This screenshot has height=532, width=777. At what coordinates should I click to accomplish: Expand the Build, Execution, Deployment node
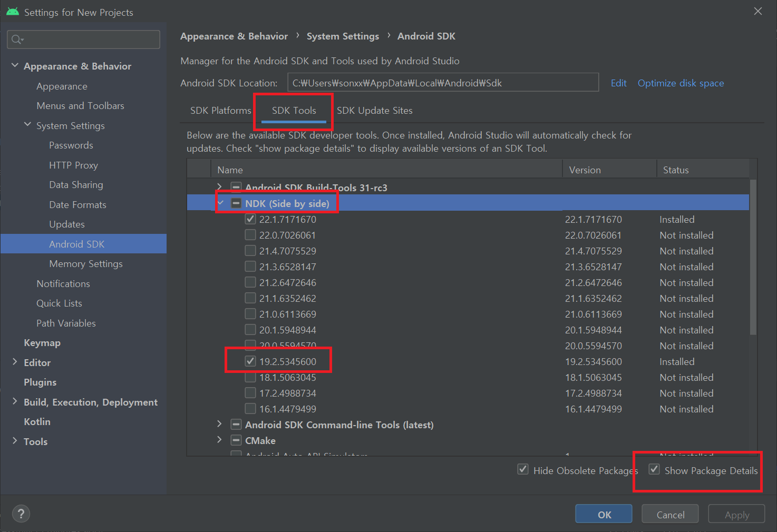[15, 401]
